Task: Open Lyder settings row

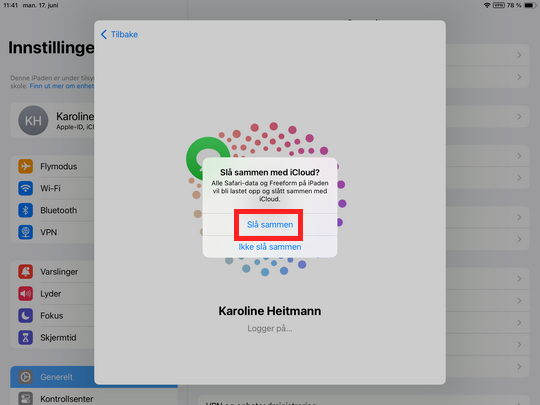Action: point(52,294)
